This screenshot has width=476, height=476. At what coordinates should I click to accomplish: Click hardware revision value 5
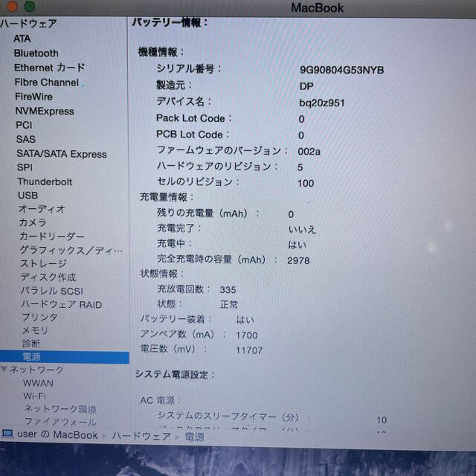click(300, 167)
